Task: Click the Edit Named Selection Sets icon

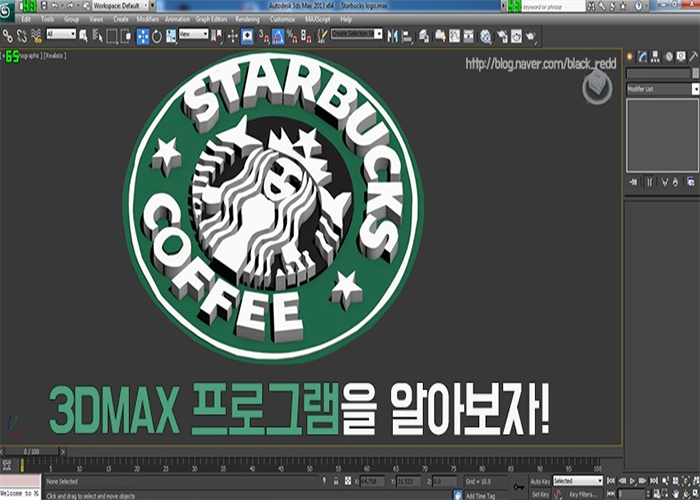Action: tap(322, 36)
